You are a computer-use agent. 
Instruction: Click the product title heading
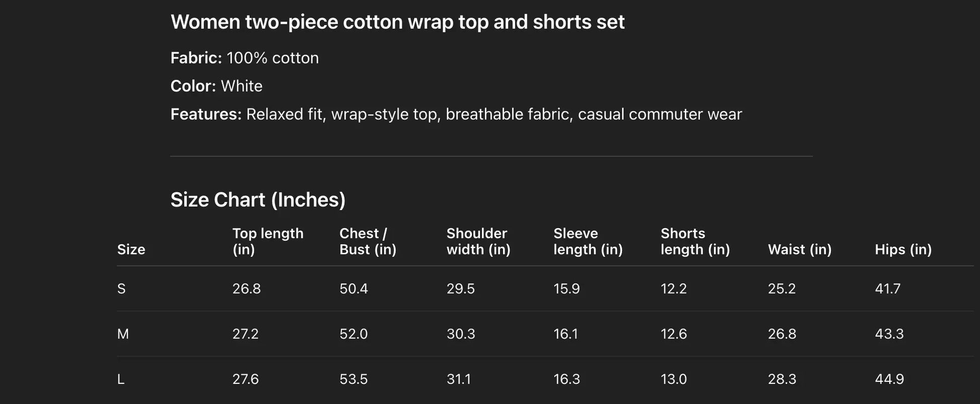397,22
